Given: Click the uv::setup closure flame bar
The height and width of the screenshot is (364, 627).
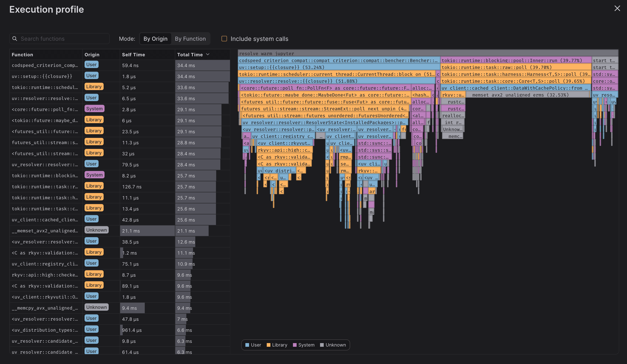Looking at the screenshot, I should [338, 67].
